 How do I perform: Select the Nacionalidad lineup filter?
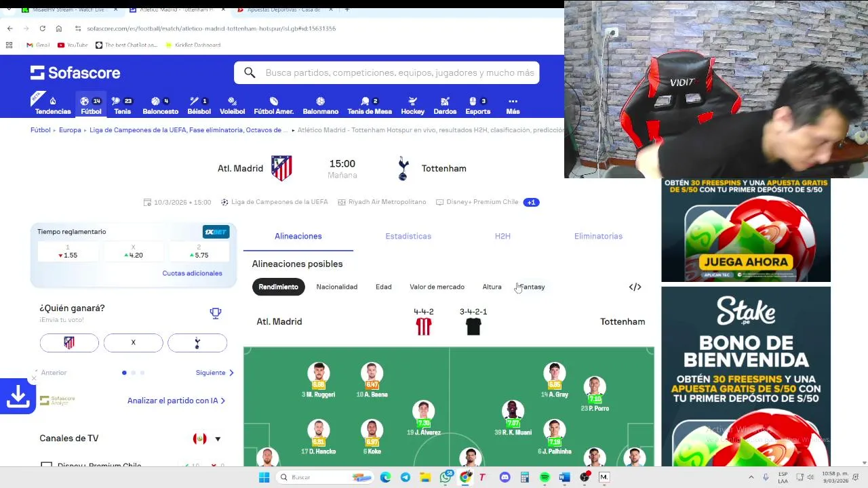[x=336, y=287]
